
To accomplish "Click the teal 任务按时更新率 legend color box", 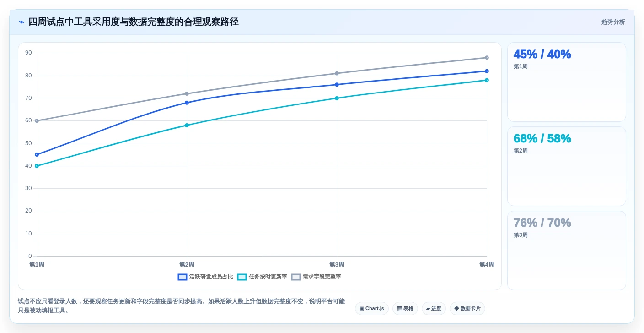I will pos(242,277).
